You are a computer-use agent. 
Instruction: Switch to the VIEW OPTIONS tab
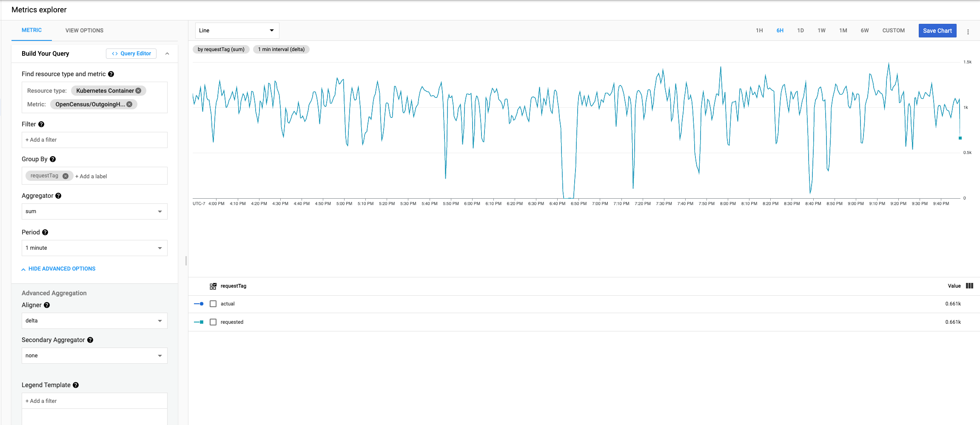point(84,30)
